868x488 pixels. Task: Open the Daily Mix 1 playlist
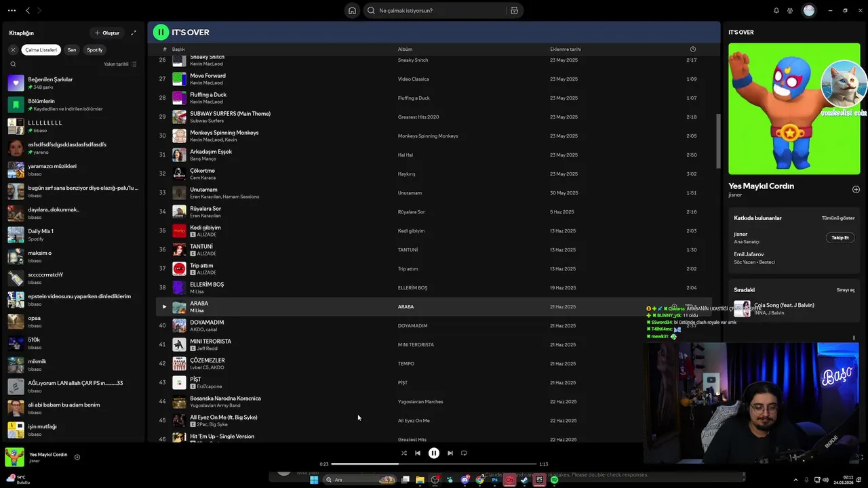point(73,235)
